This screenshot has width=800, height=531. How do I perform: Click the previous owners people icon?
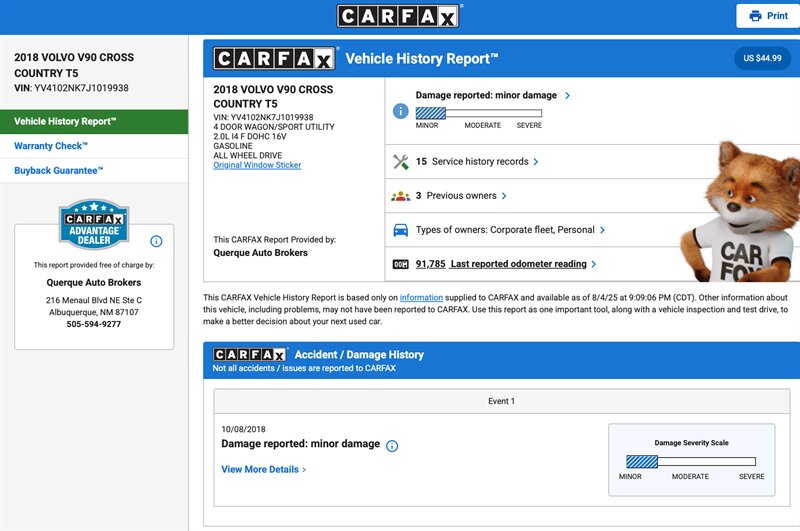(x=401, y=196)
